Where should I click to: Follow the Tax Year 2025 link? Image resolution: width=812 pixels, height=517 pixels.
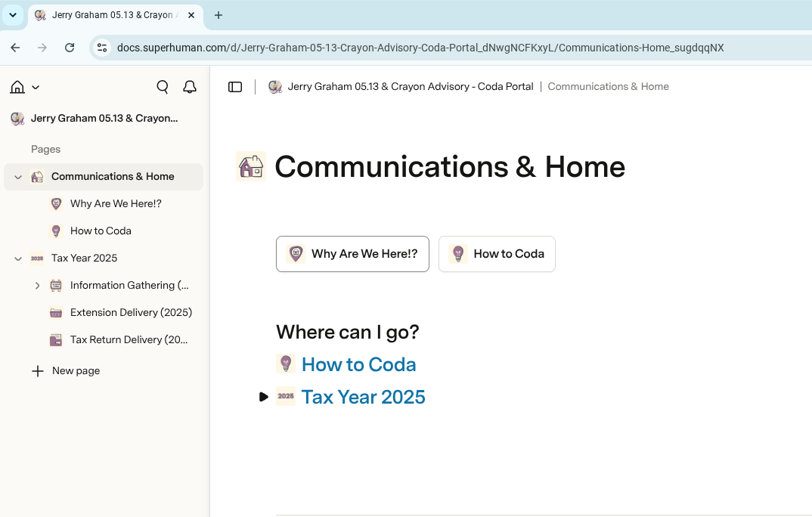(364, 397)
